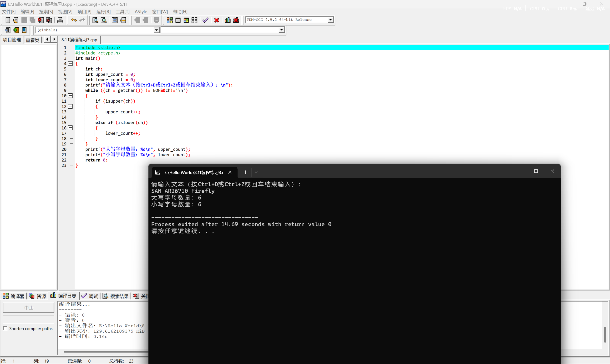Open the terminal tab dropdown chevron
Screen dimensions: 610x364
256,172
